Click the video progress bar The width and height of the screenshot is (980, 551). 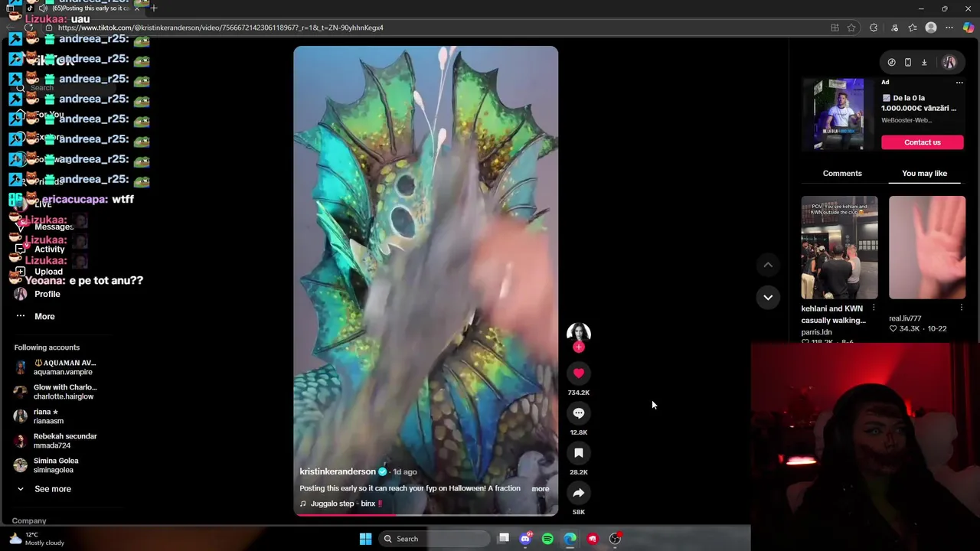[426, 514]
